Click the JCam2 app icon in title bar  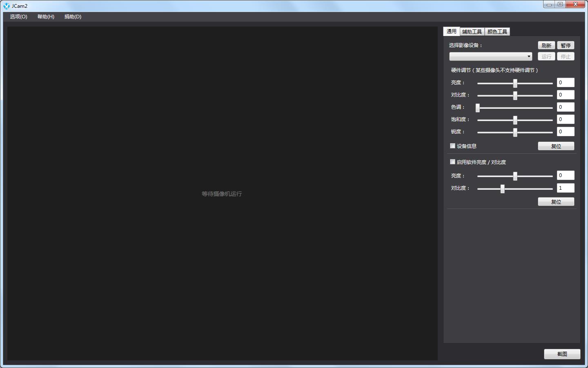coord(7,6)
